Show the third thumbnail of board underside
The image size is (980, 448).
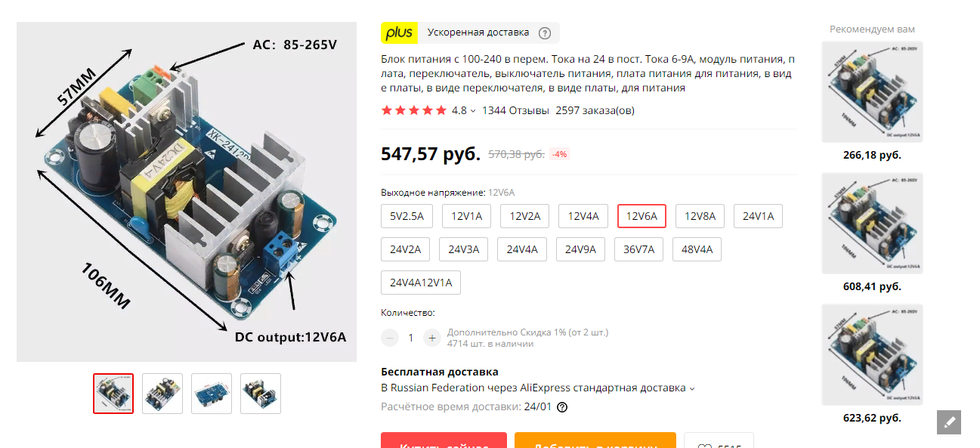click(x=212, y=394)
